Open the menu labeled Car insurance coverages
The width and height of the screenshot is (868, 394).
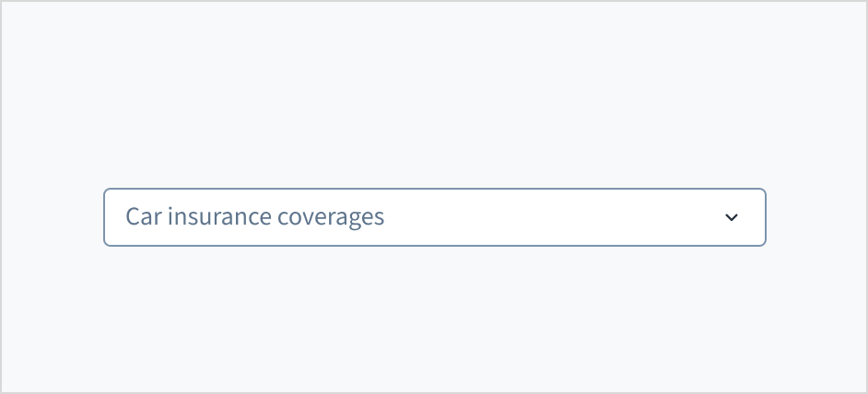[x=434, y=217]
